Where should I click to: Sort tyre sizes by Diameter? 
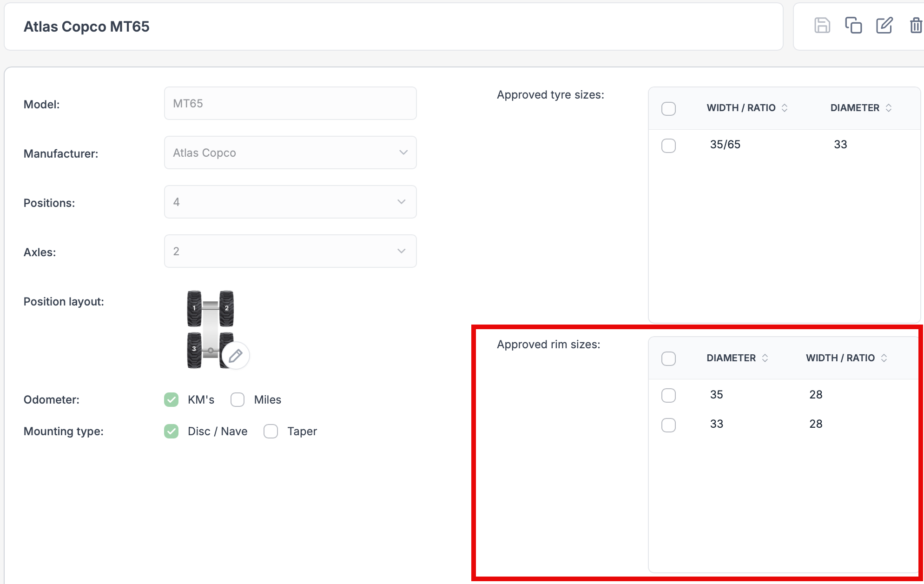pyautogui.click(x=888, y=108)
